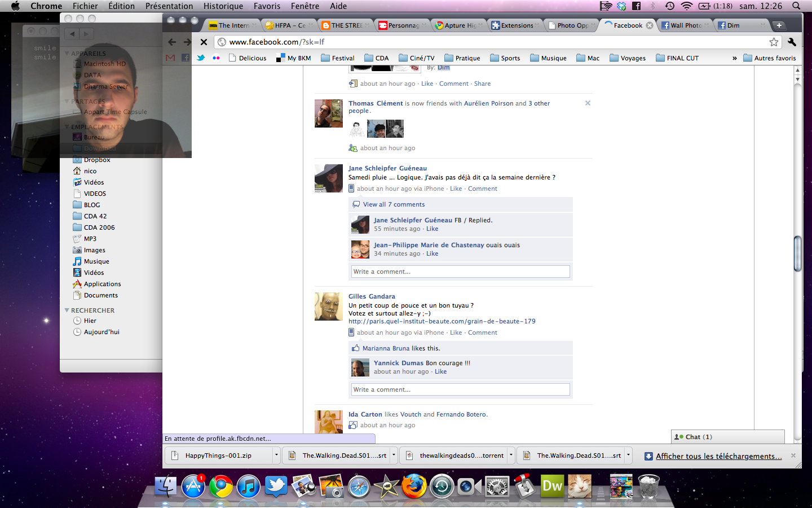Open the Gmail bookmark icon
This screenshot has width=812, height=508.
coord(170,58)
